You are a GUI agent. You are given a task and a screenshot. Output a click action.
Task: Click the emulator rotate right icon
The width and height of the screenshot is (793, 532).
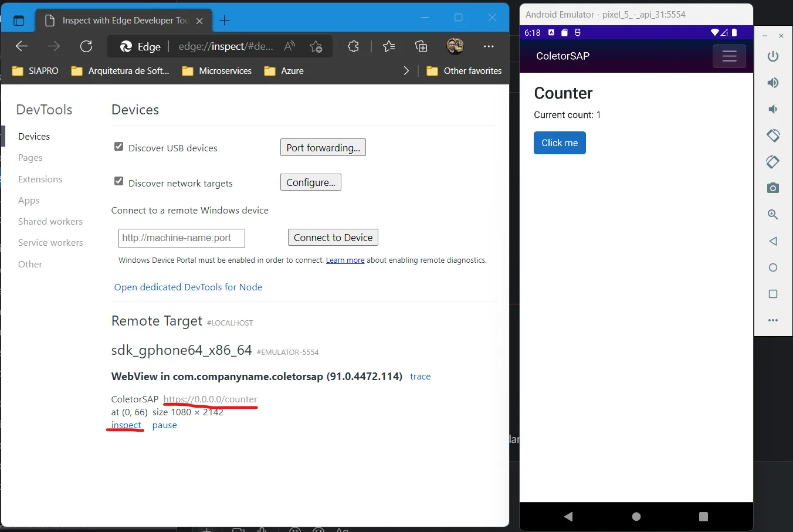click(773, 162)
